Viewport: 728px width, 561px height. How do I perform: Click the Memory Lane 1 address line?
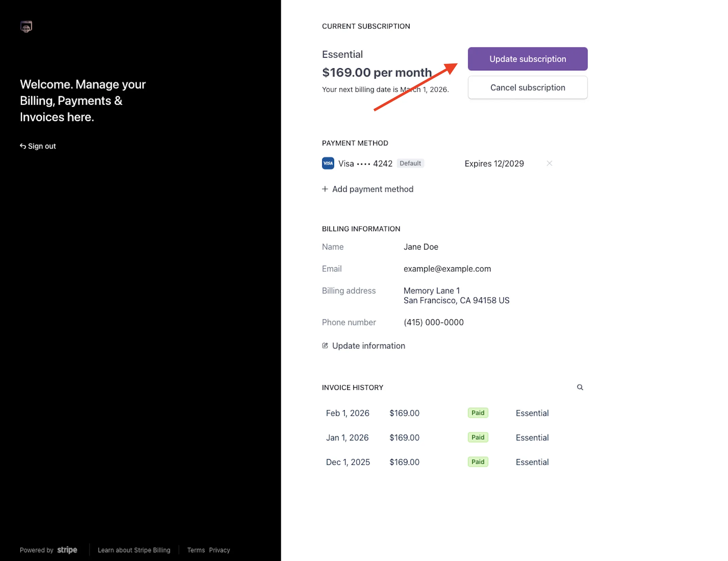coord(432,291)
